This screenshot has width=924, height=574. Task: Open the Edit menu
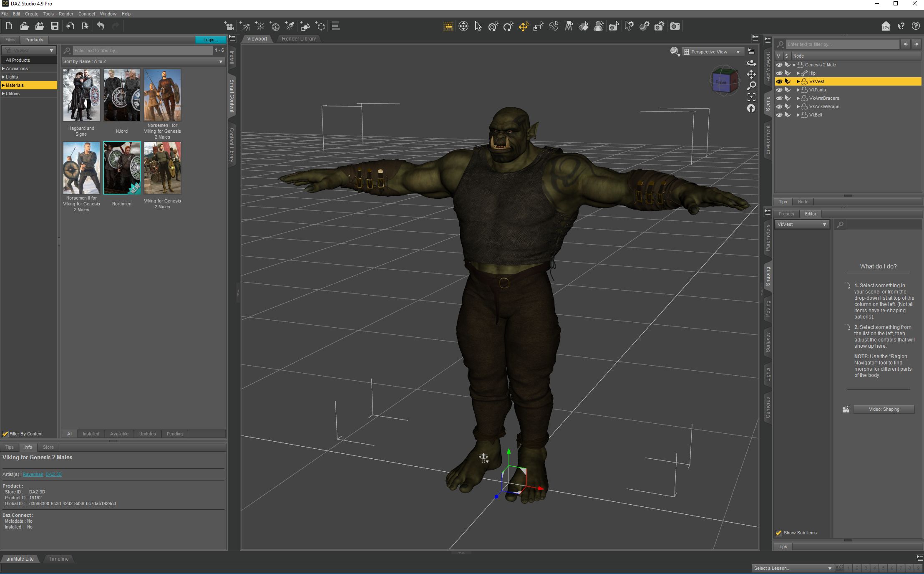click(x=16, y=14)
